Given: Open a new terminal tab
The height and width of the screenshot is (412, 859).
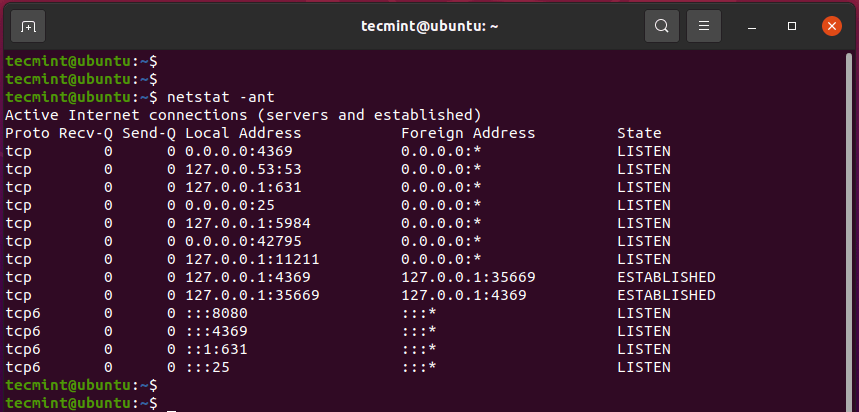Looking at the screenshot, I should click(28, 25).
